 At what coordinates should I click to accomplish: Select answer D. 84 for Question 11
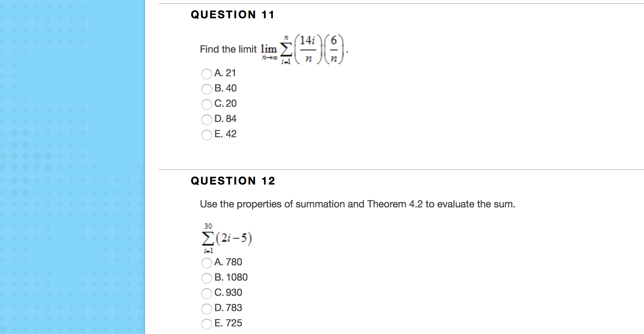(x=206, y=119)
